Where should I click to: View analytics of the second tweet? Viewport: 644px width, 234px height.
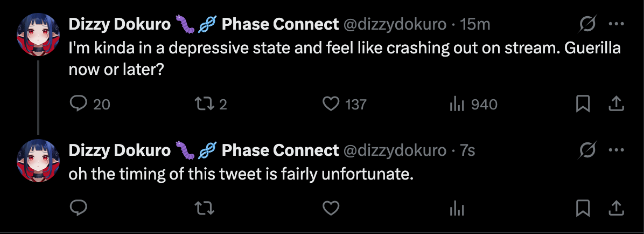457,208
